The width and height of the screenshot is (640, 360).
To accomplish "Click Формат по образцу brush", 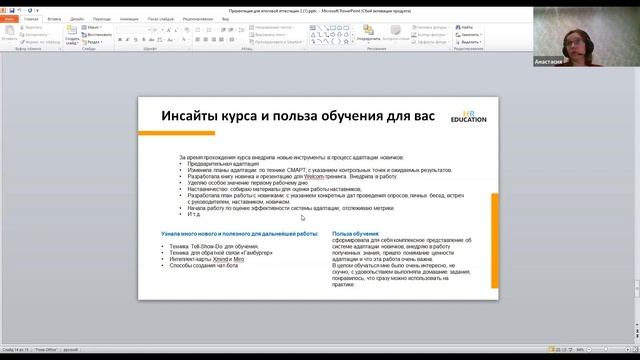I will pyautogui.click(x=40, y=42).
